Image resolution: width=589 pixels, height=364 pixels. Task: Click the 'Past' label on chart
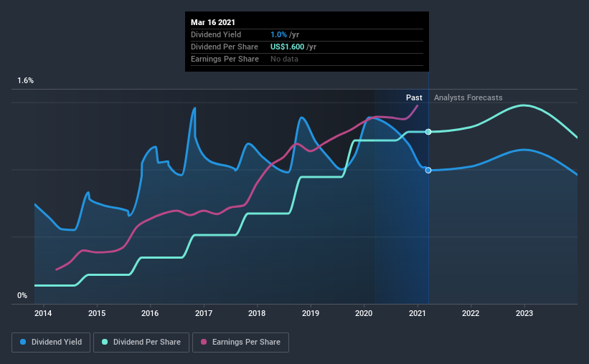click(x=414, y=97)
